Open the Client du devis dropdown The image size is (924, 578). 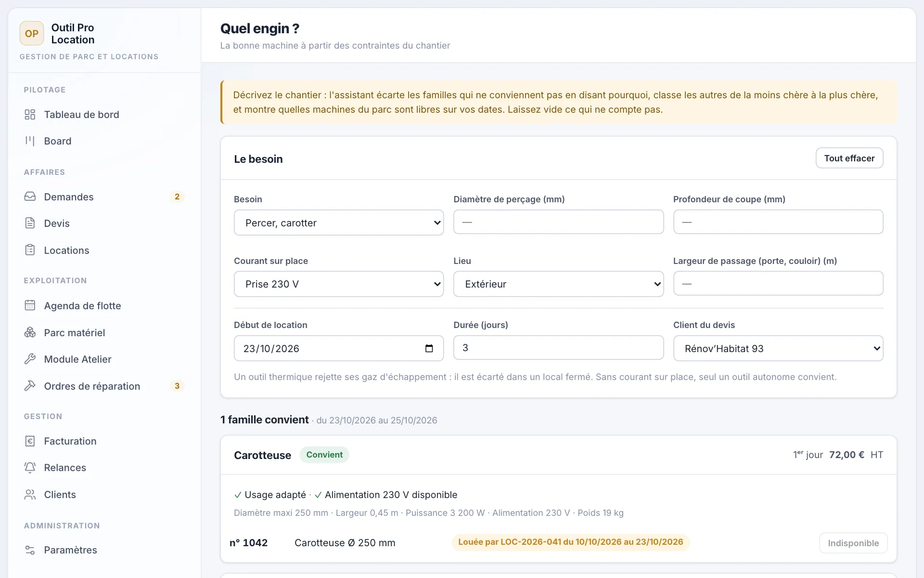click(778, 348)
